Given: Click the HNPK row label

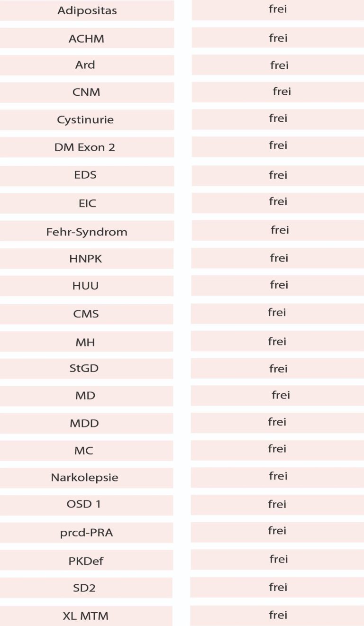Looking at the screenshot, I should (87, 259).
